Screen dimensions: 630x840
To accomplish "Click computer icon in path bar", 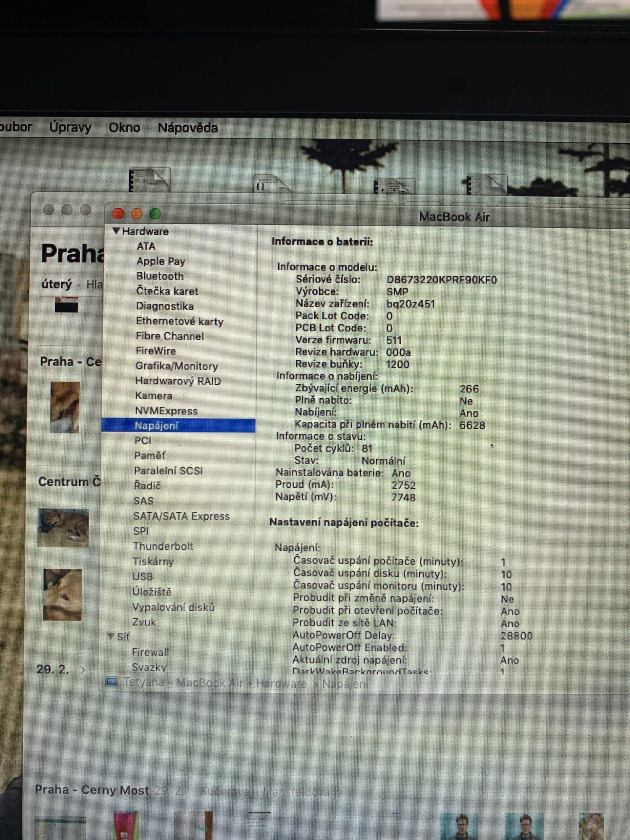I will 112,682.
